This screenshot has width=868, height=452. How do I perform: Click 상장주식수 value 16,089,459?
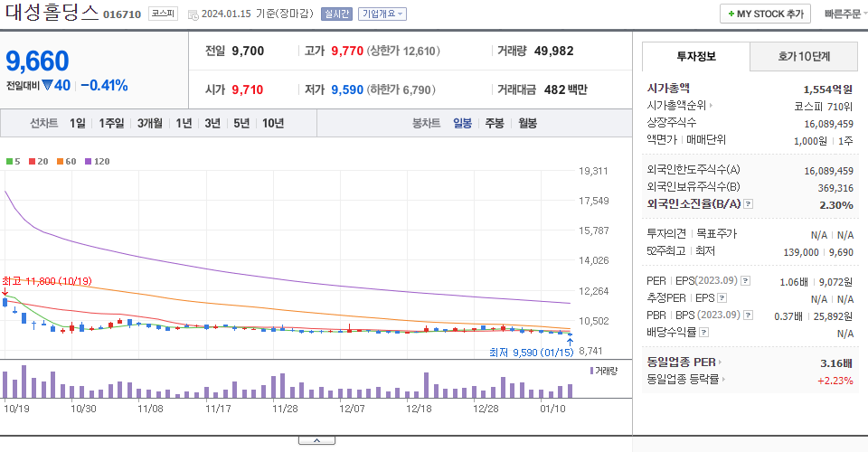(x=829, y=124)
